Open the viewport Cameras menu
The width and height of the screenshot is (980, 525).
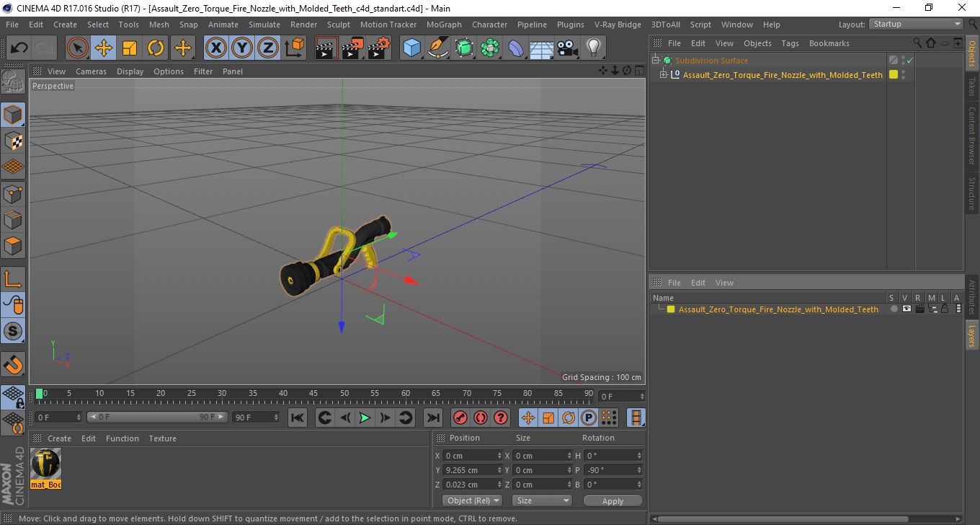(x=91, y=71)
